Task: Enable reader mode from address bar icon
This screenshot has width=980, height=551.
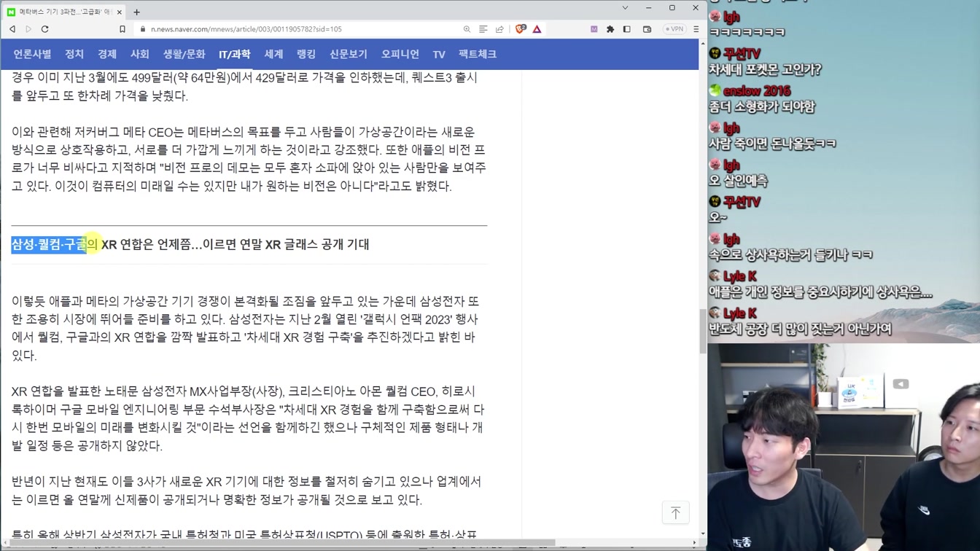Action: (483, 29)
